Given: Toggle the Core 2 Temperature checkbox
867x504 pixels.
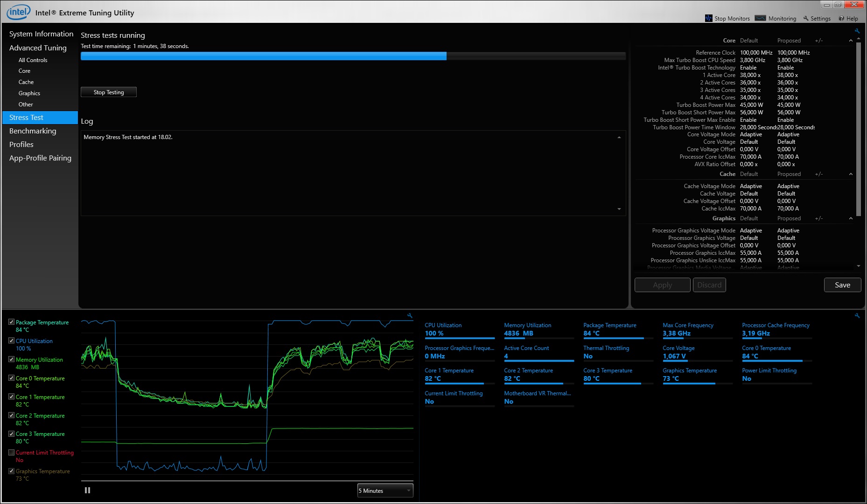Looking at the screenshot, I should (12, 415).
